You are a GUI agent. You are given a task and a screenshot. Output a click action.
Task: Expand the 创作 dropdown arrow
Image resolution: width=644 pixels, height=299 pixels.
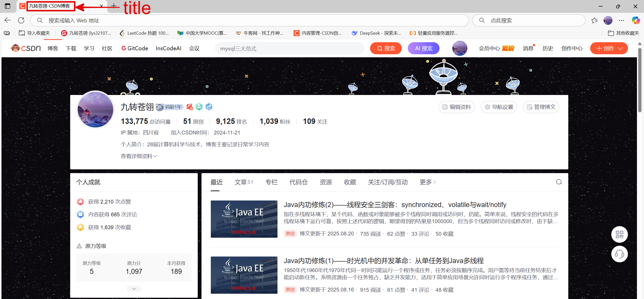620,48
